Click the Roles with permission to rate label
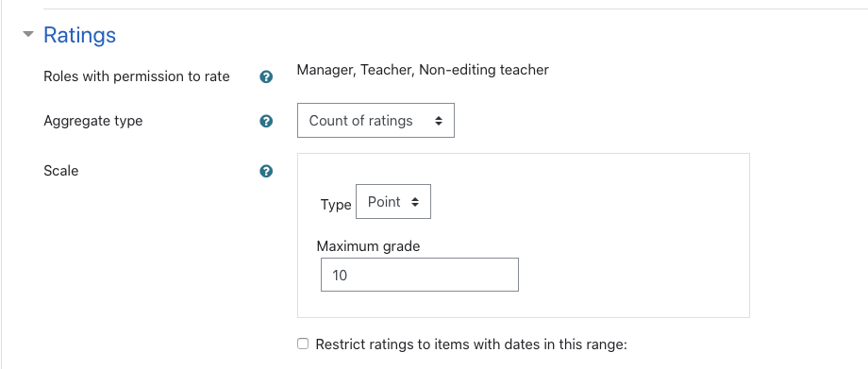This screenshot has width=868, height=369. point(137,76)
